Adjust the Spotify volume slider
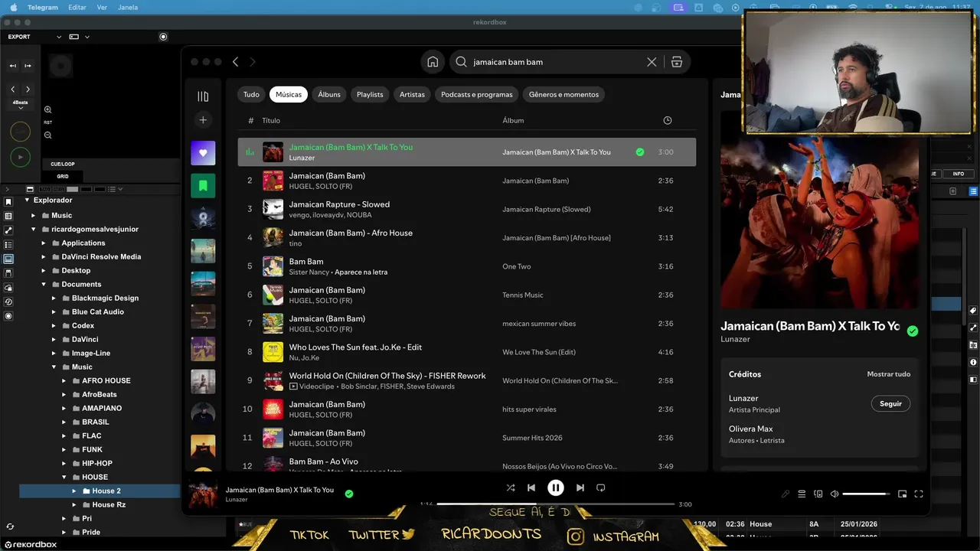Viewport: 980px width, 551px height. tap(866, 494)
